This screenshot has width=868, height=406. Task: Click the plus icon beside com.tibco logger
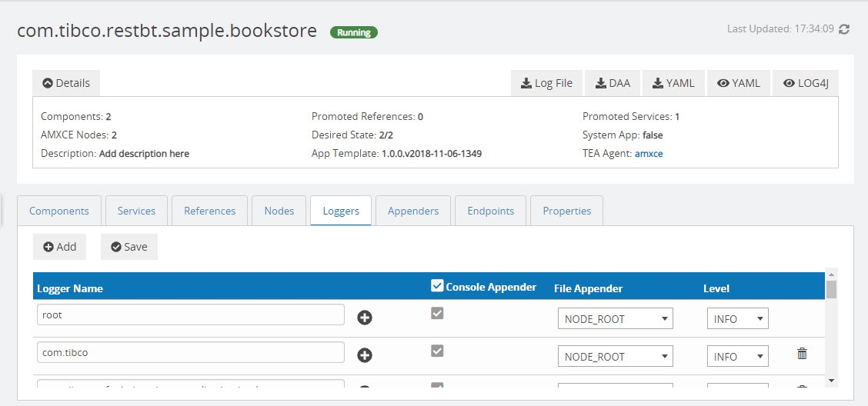pyautogui.click(x=365, y=355)
